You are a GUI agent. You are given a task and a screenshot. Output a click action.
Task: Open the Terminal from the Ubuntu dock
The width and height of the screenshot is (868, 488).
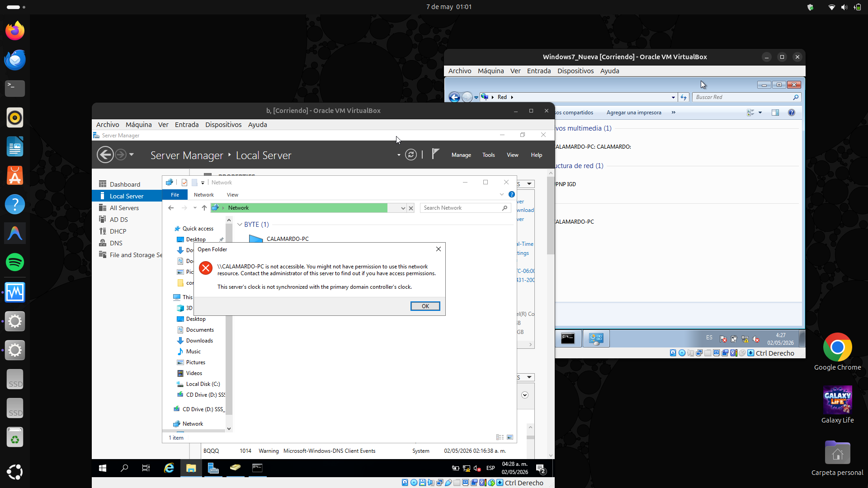coord(15,89)
